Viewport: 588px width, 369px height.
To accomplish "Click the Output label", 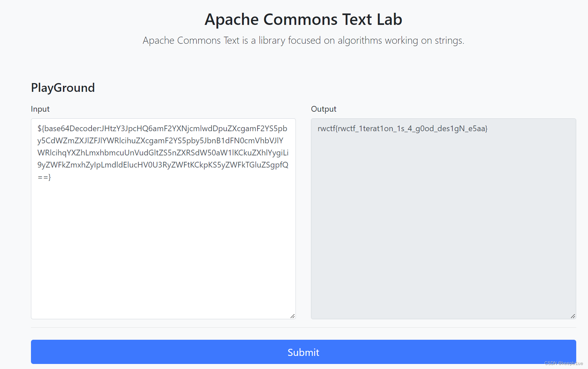I will [323, 109].
